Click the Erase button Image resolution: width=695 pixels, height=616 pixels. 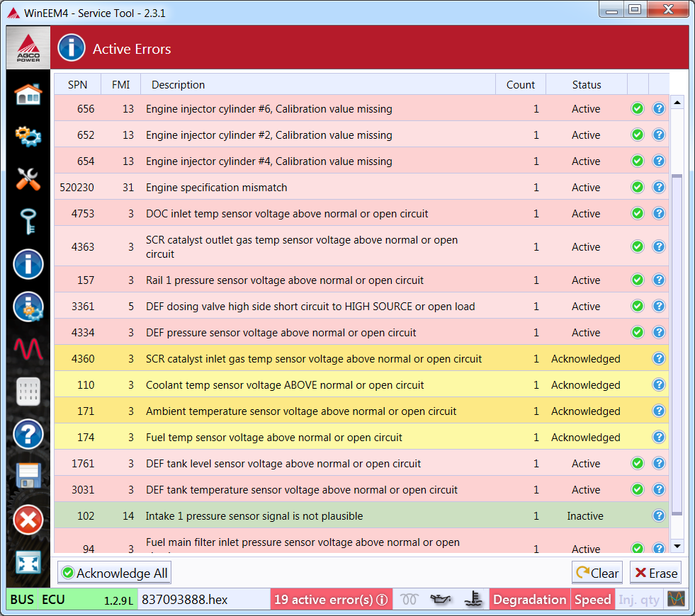(655, 573)
